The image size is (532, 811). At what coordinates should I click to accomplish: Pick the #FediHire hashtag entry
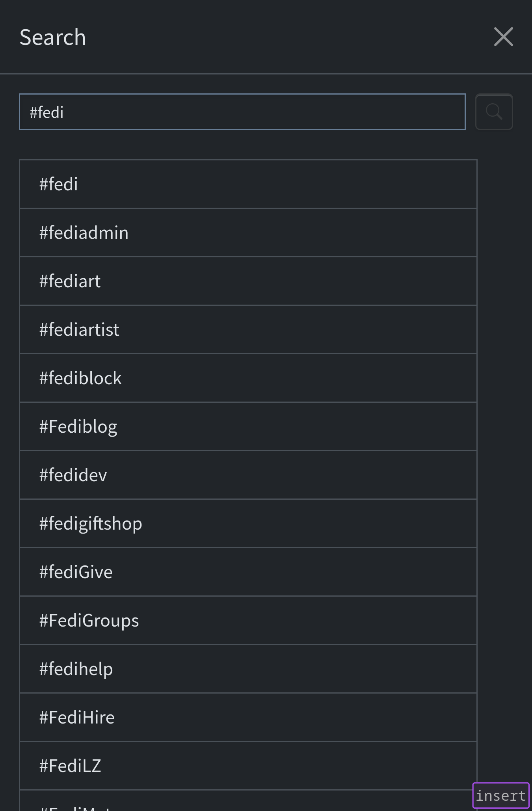click(248, 717)
